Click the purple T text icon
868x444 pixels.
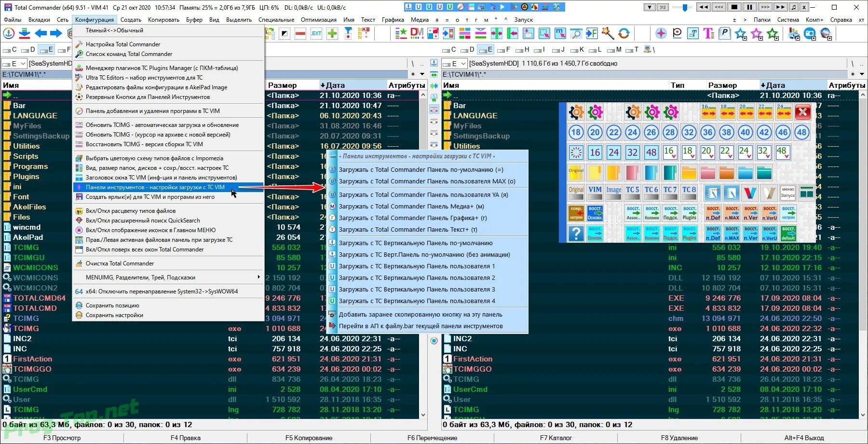point(708,33)
